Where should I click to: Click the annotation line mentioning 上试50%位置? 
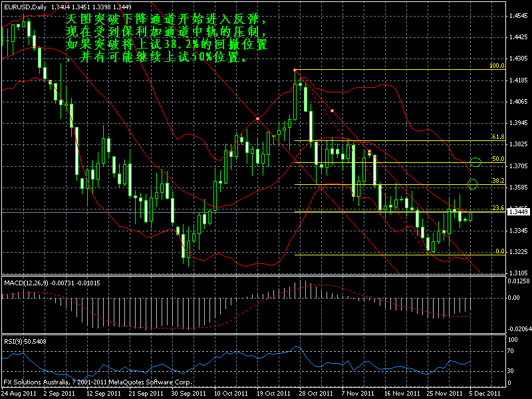[157, 57]
